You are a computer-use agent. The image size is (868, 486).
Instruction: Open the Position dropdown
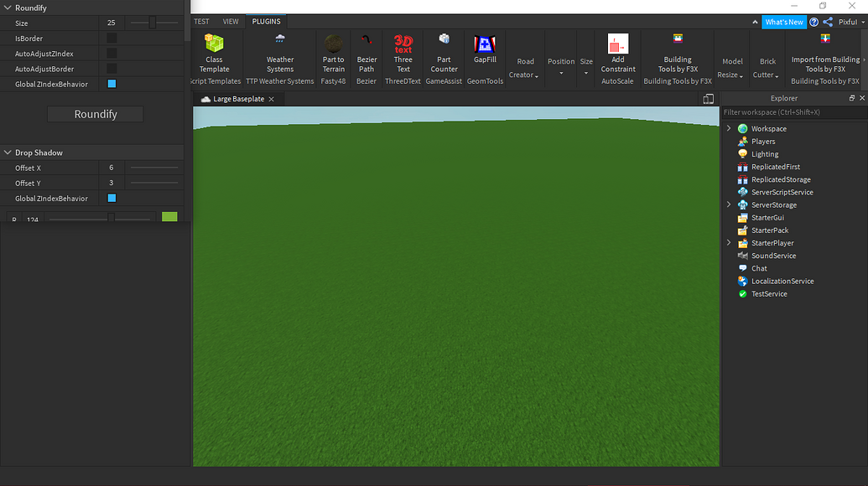[561, 66]
